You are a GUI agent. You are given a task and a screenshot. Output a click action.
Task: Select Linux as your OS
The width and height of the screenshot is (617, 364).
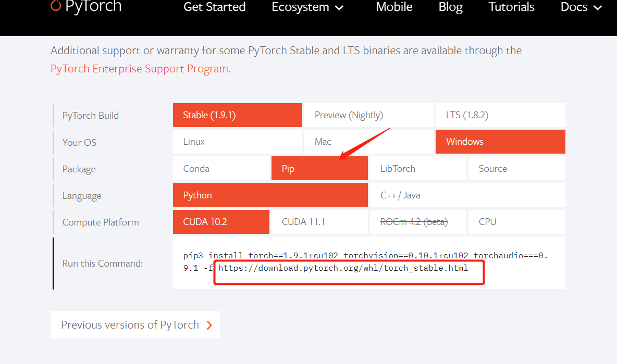[x=237, y=142]
